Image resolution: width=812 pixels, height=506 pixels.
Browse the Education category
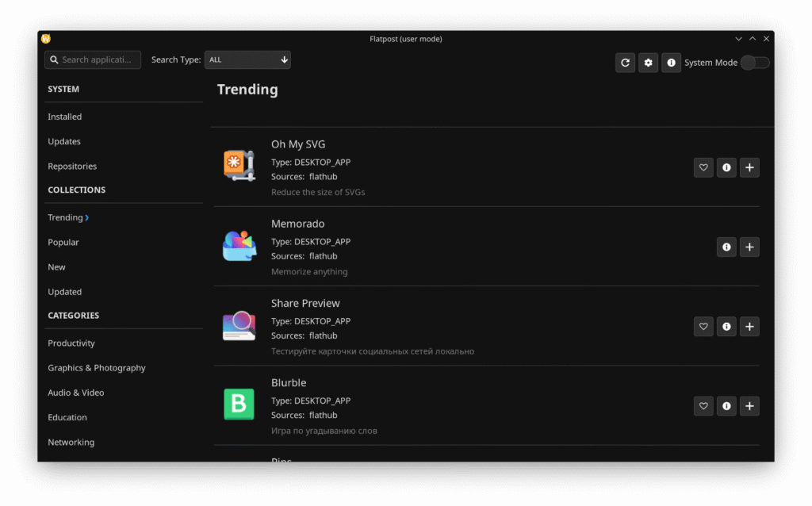[x=67, y=417]
